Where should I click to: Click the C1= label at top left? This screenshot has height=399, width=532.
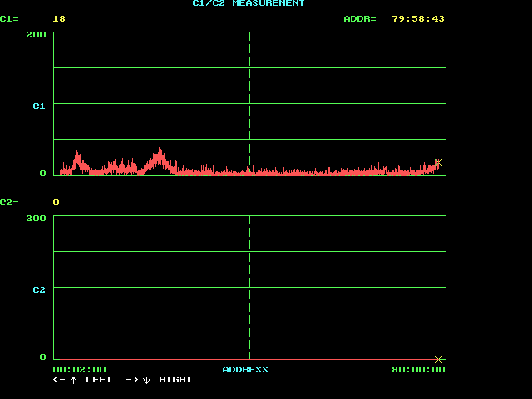click(x=9, y=18)
